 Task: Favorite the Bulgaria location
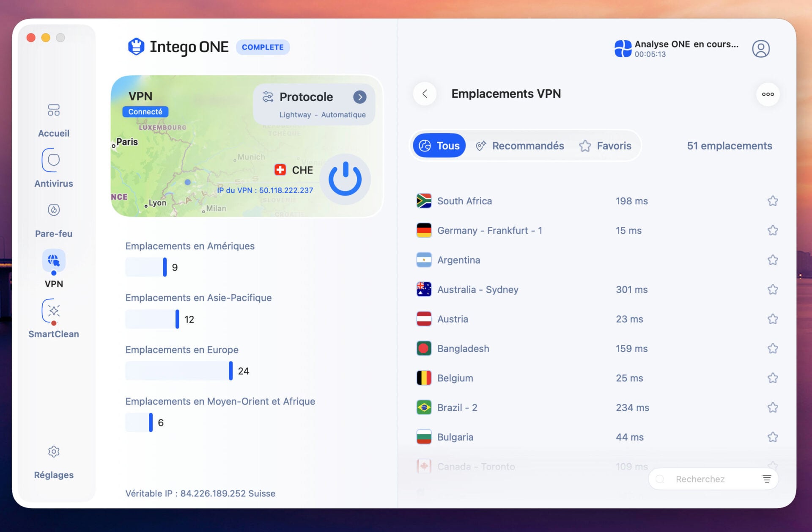pos(773,437)
